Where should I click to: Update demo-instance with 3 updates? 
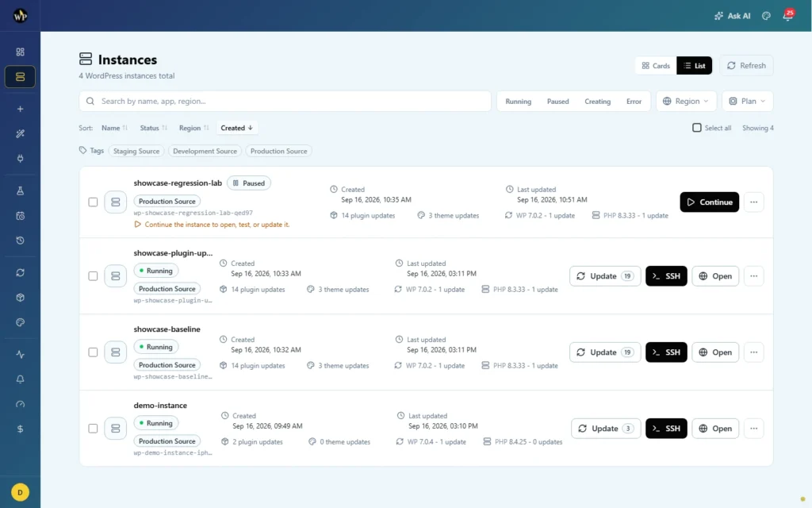coord(606,429)
